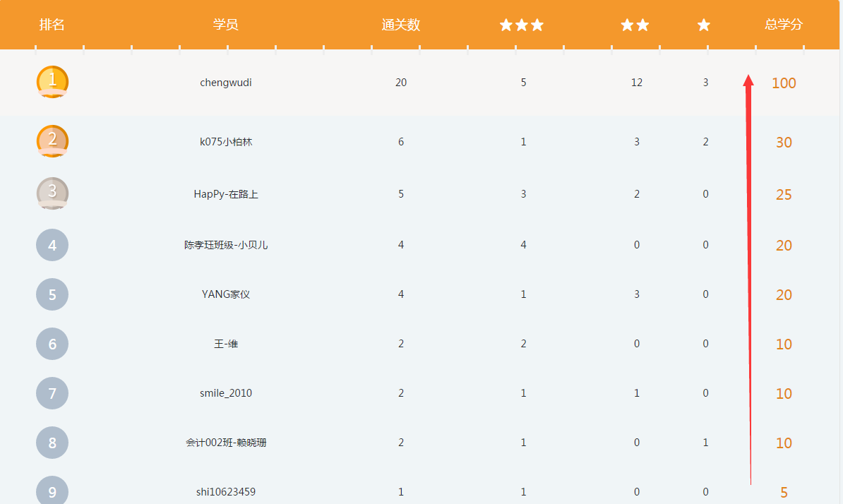Viewport: 843px width, 504px height.
Task: Click the gray rank 4 circle badge
Action: pyautogui.click(x=52, y=244)
